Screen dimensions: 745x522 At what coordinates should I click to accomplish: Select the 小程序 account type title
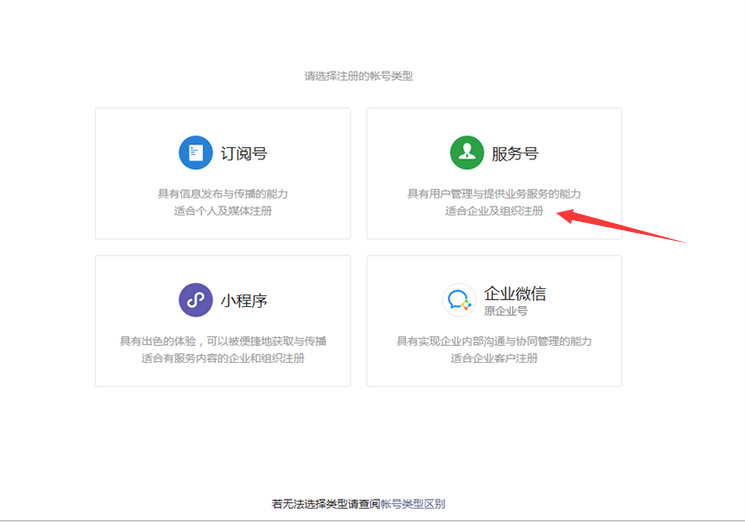click(244, 301)
